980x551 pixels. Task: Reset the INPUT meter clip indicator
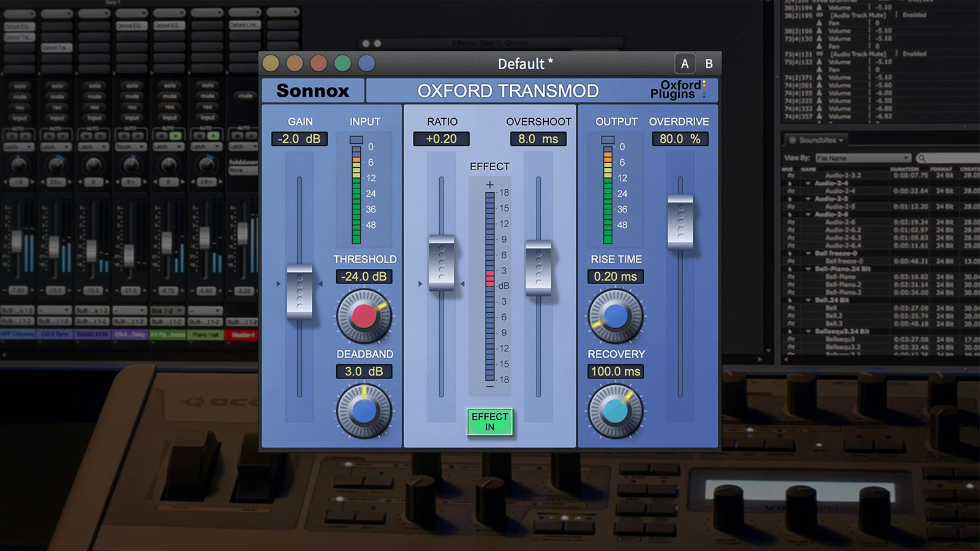click(356, 140)
